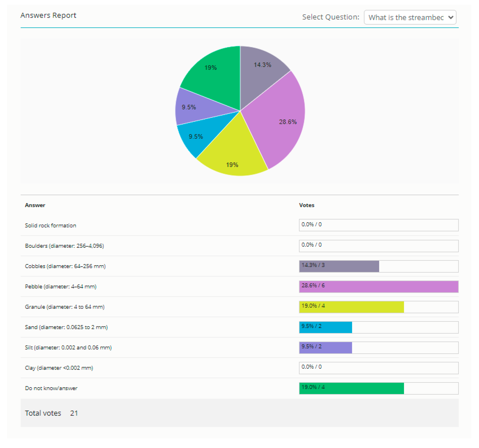Click the Pebble 28.6% / 6 bar
Image resolution: width=479 pixels, height=448 pixels.
coord(379,287)
